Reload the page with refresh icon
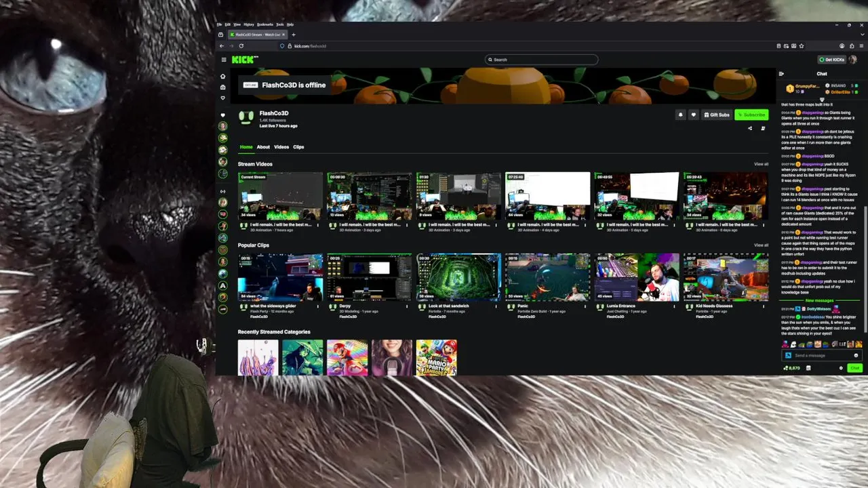Viewport: 868px width, 488px height. pos(241,46)
